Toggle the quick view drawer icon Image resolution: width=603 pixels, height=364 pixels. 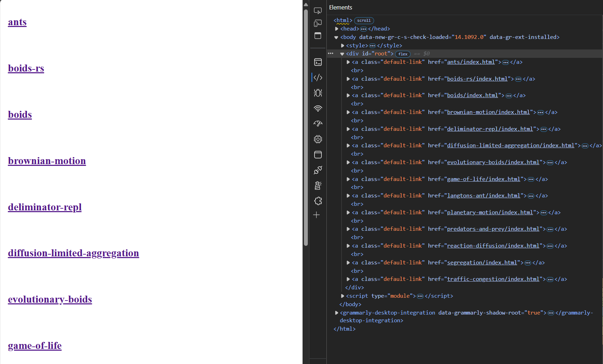pos(318,35)
